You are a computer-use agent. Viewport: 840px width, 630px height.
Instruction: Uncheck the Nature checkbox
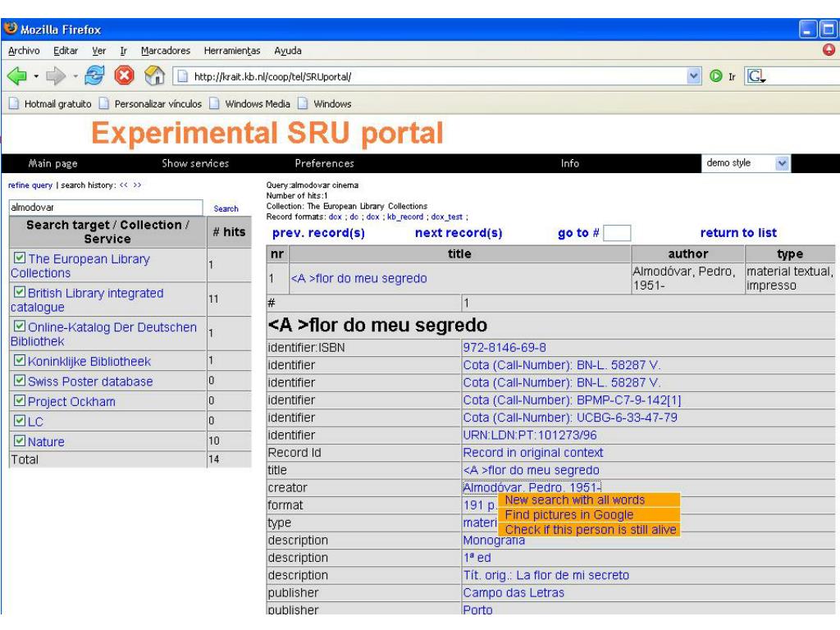pos(20,441)
